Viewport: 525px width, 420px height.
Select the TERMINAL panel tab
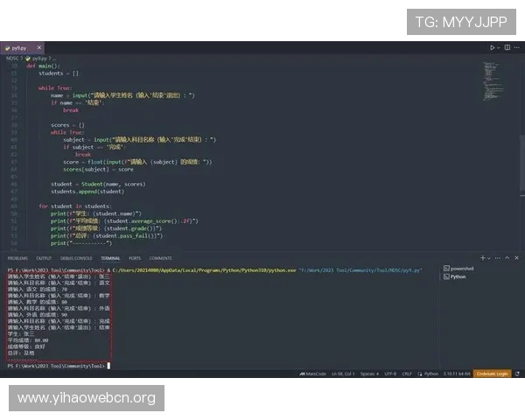click(110, 258)
